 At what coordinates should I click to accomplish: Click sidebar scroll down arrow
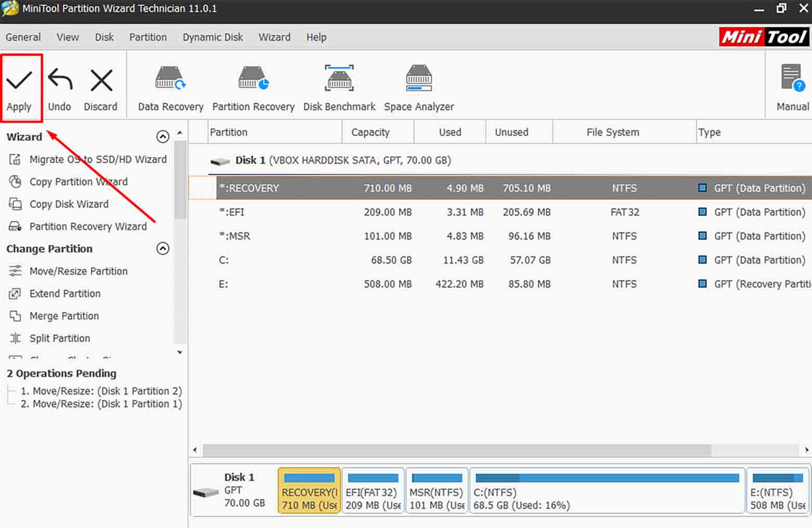(x=180, y=352)
